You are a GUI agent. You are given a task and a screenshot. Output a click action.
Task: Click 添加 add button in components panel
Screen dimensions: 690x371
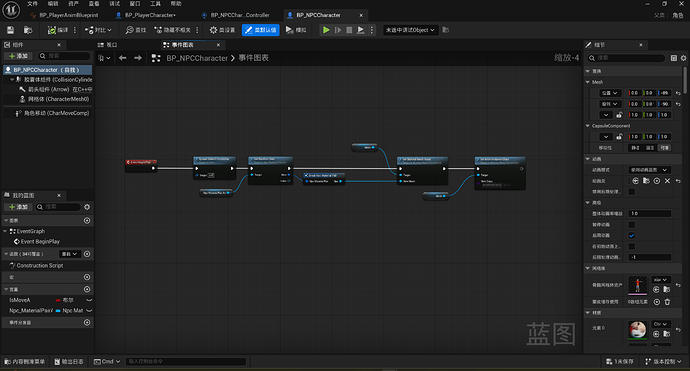coord(19,56)
